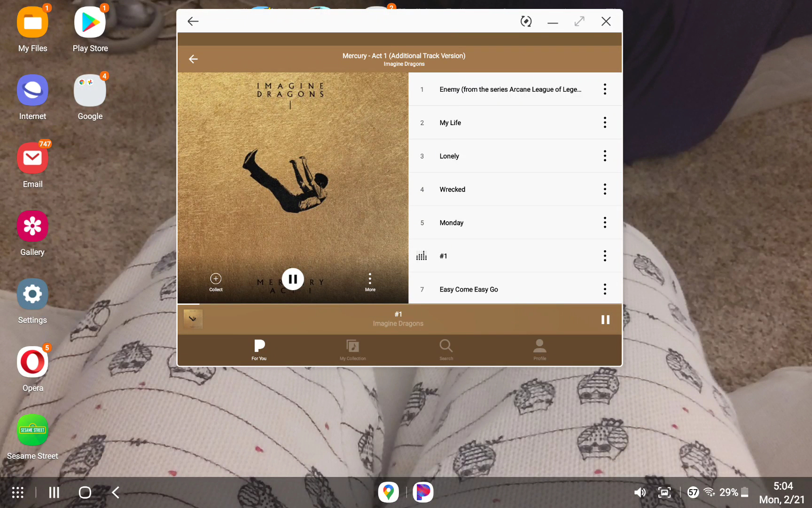This screenshot has width=812, height=508.
Task: Expand options for Easy Come Easy Go
Action: click(x=605, y=289)
